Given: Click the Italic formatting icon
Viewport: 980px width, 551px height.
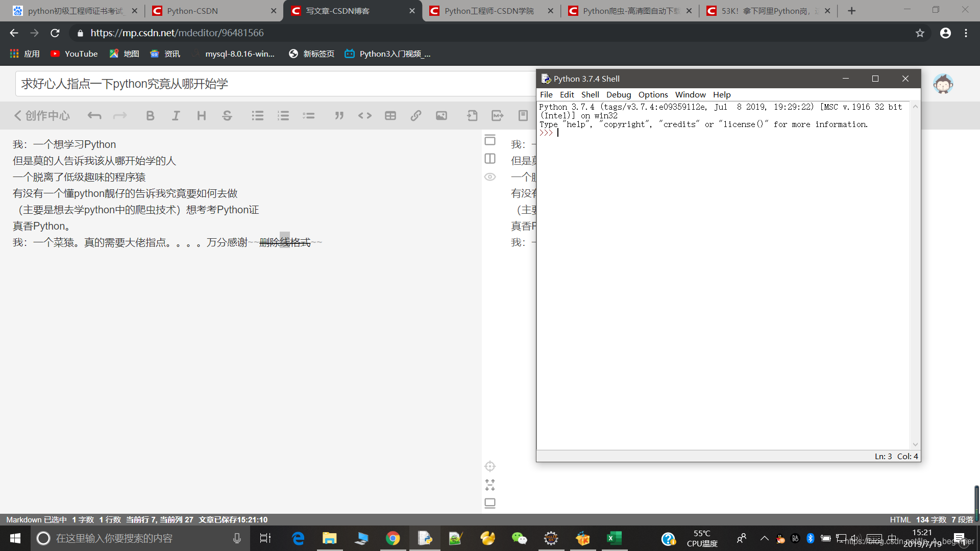Looking at the screenshot, I should 176,115.
